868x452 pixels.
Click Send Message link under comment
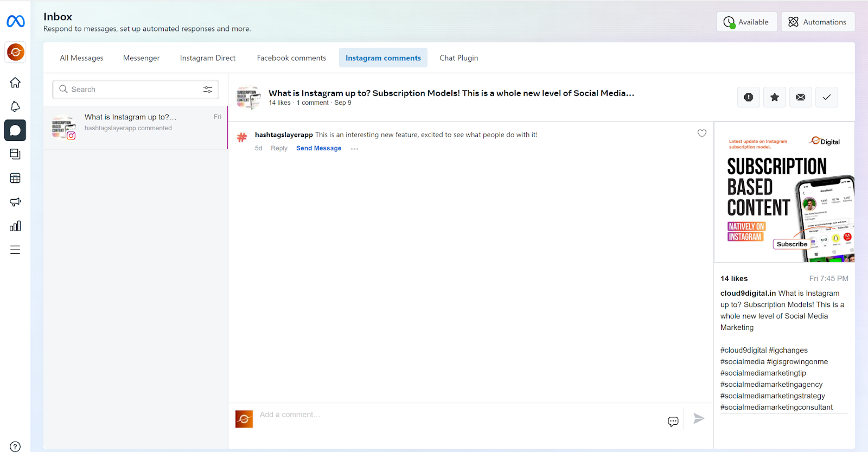[x=319, y=148]
